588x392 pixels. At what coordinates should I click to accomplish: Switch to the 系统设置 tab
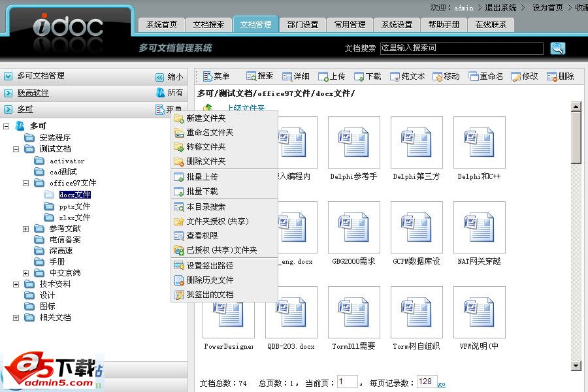pos(396,24)
